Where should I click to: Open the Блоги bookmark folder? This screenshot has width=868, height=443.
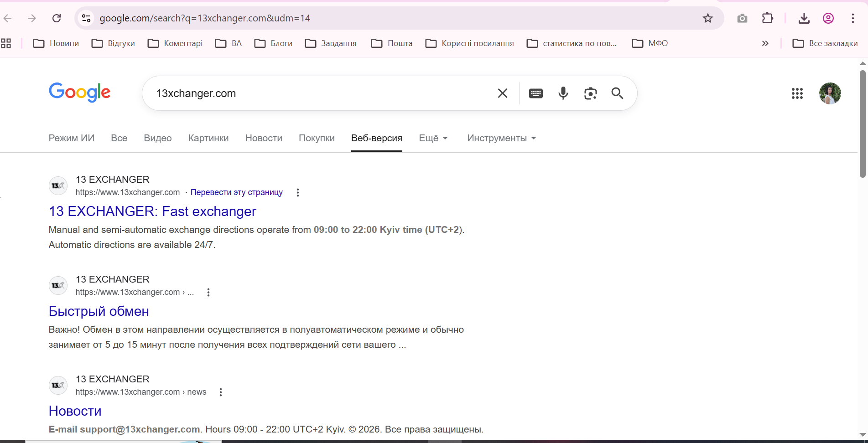273,43
